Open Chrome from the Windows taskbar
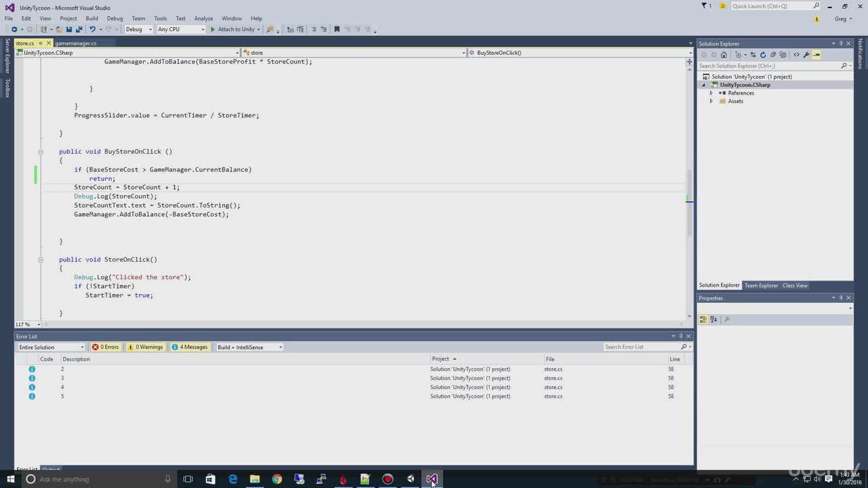 [x=277, y=479]
